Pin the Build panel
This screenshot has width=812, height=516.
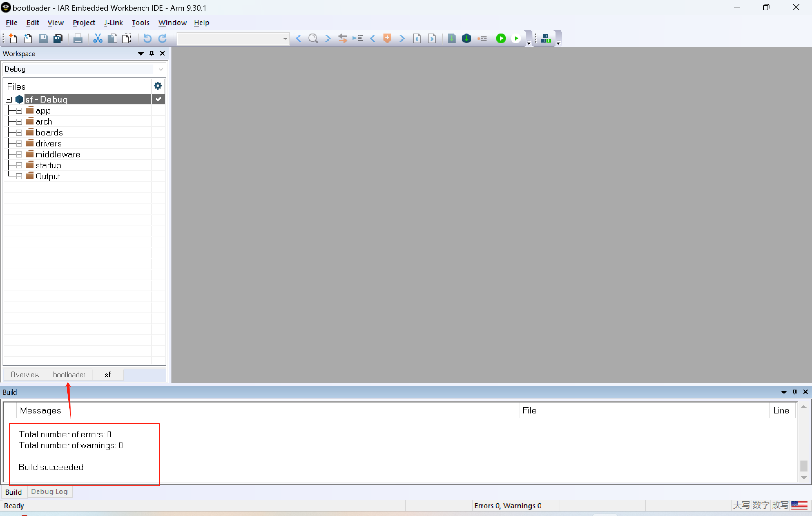pyautogui.click(x=795, y=392)
